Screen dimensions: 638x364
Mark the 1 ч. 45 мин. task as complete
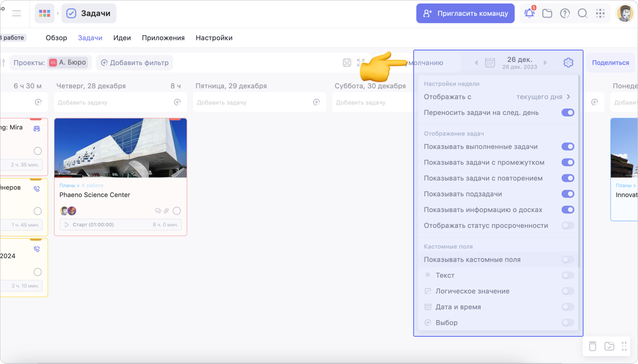pos(38,211)
